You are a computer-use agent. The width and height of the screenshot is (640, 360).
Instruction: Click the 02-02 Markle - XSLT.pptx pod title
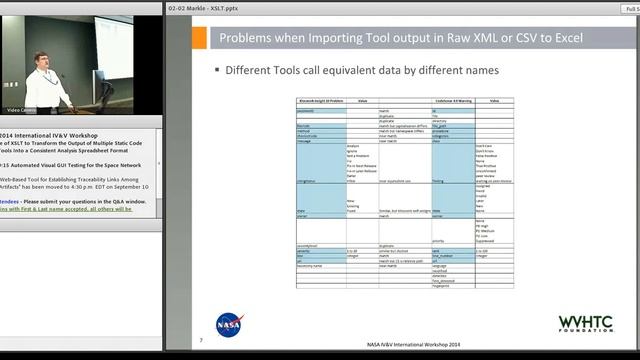203,8
